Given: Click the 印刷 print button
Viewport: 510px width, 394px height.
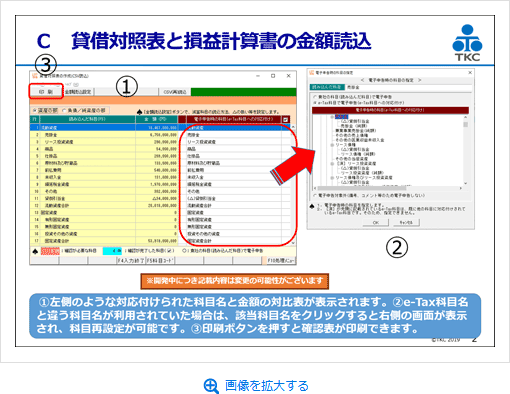Looking at the screenshot, I should pos(46,91).
